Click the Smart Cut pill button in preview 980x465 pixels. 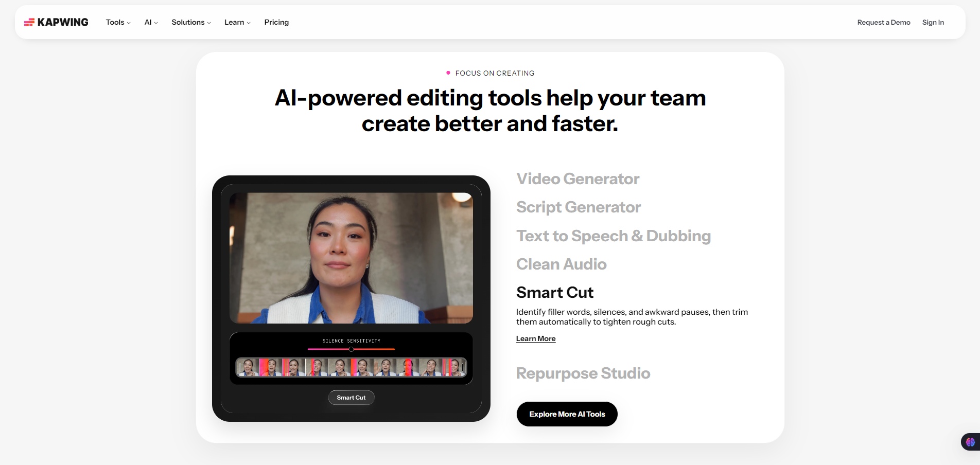tap(352, 398)
